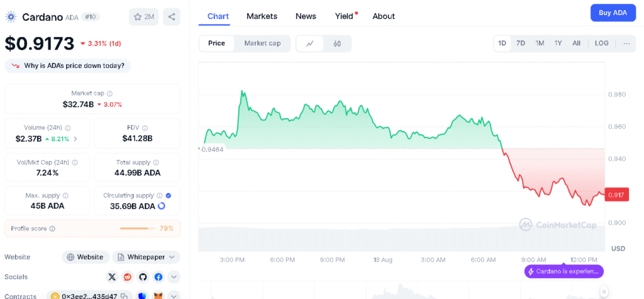Click the 0.917 current price label
This screenshot has width=644, height=299.
tap(617, 195)
